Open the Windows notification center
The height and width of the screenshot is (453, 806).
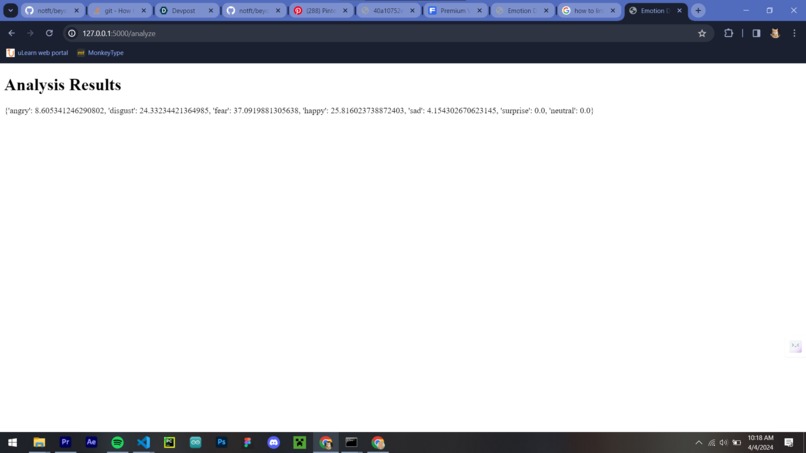click(x=789, y=442)
